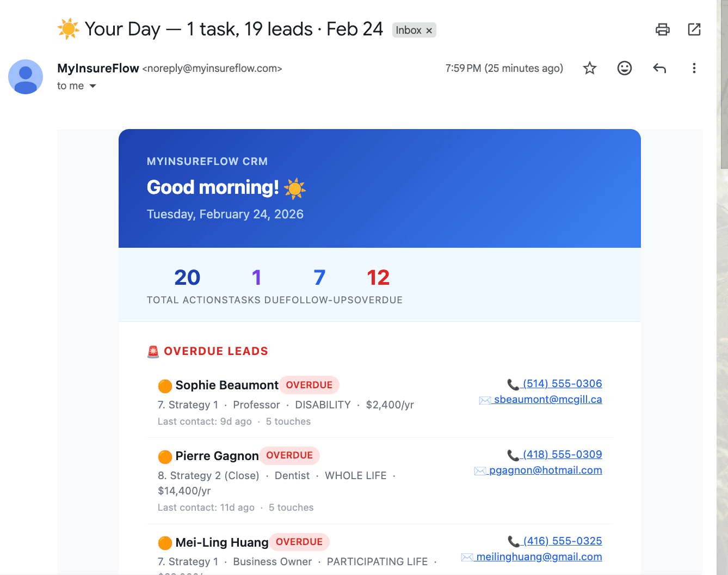Click the envelope icon beside sbeaumont@mcgill.ca
The width and height of the screenshot is (728, 575).
[x=484, y=400]
